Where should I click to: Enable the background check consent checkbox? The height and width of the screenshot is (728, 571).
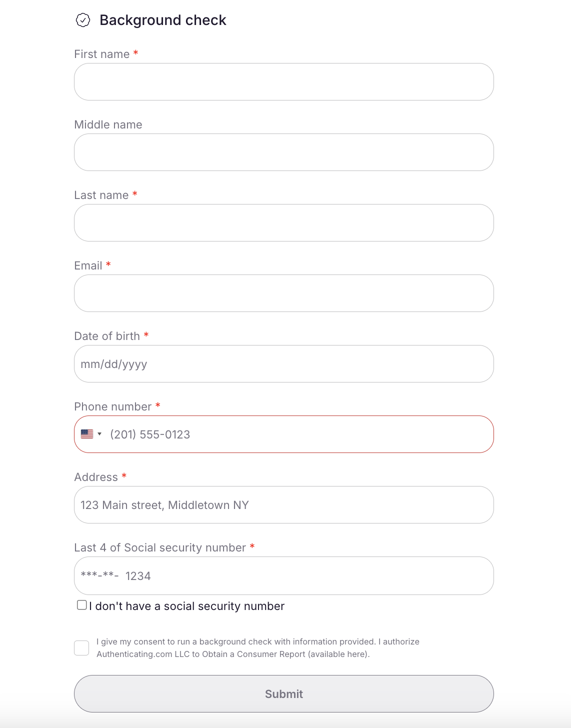[x=81, y=647]
